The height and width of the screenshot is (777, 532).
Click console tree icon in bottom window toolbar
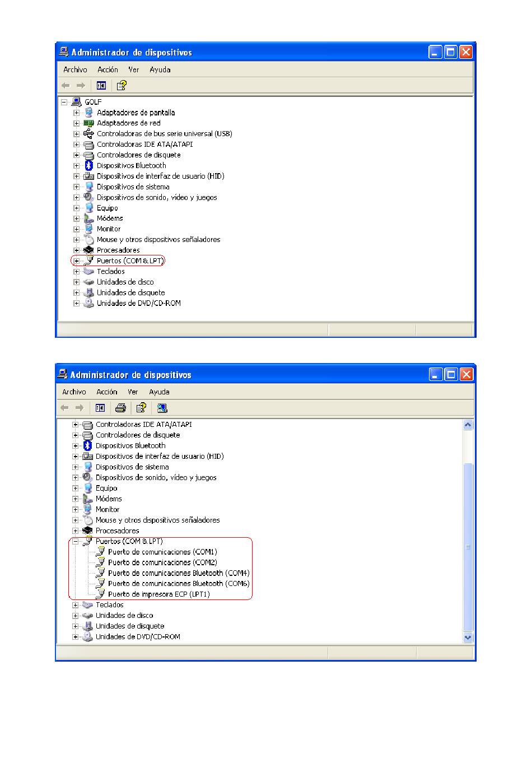[100, 408]
